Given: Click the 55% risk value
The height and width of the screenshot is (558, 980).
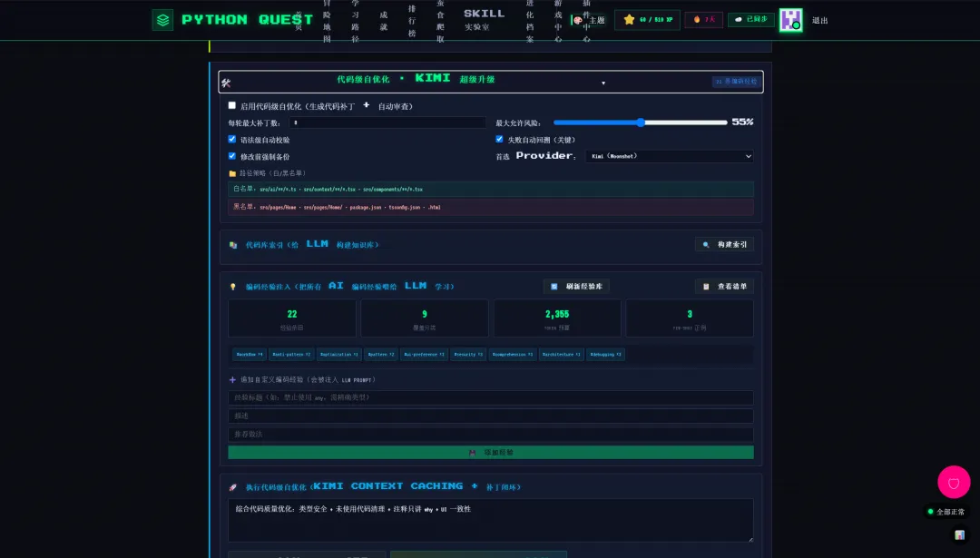Looking at the screenshot, I should (742, 122).
